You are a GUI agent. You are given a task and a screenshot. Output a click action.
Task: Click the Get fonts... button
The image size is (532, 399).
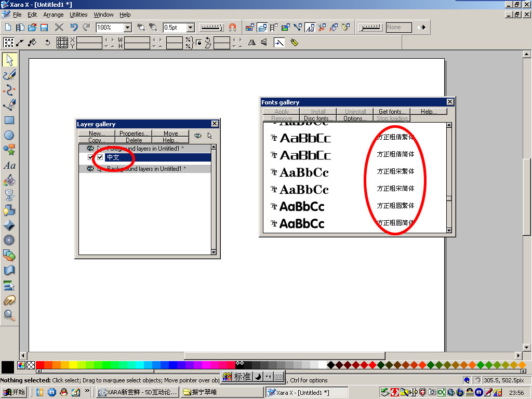tap(392, 112)
